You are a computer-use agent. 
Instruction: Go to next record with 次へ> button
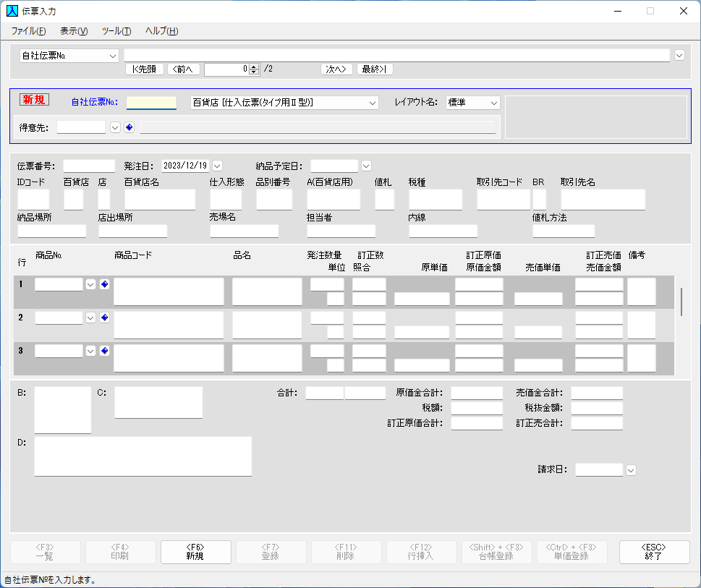(x=336, y=69)
